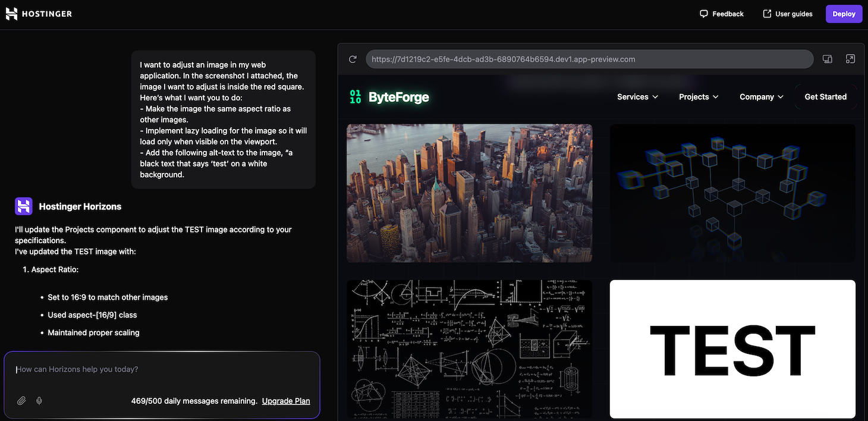Click the Deploy button
The width and height of the screenshot is (868, 421).
[x=844, y=13]
